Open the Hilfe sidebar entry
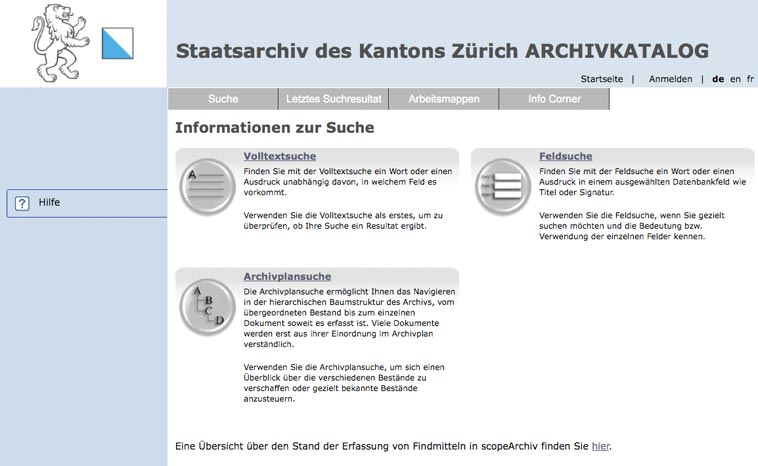 click(x=87, y=204)
